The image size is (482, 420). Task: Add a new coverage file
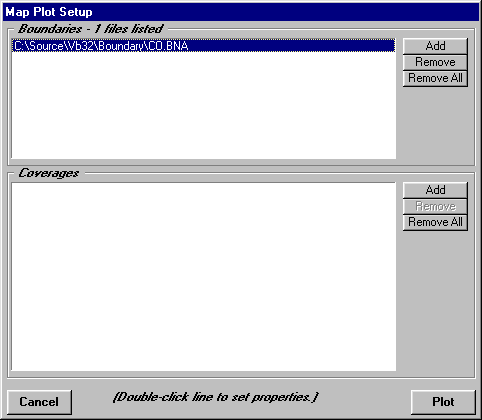point(435,190)
